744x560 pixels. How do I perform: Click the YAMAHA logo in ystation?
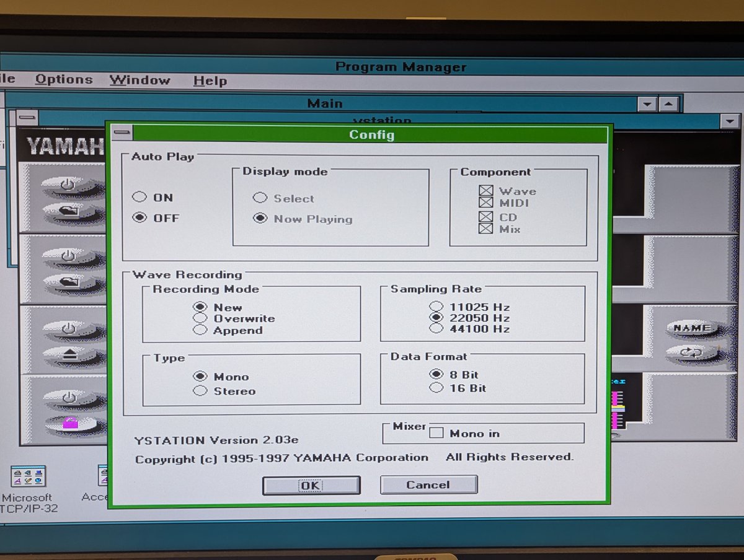click(x=64, y=146)
